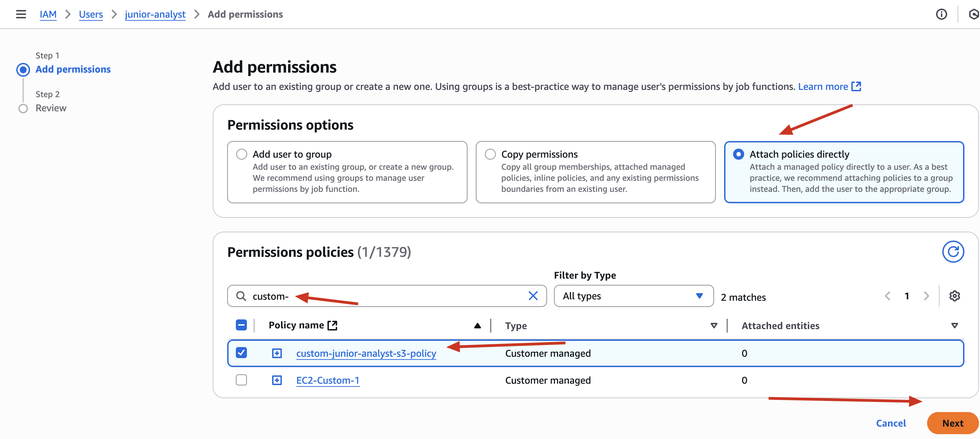Click the '2 matches' text
Viewport: 980px width, 439px height.
743,297
